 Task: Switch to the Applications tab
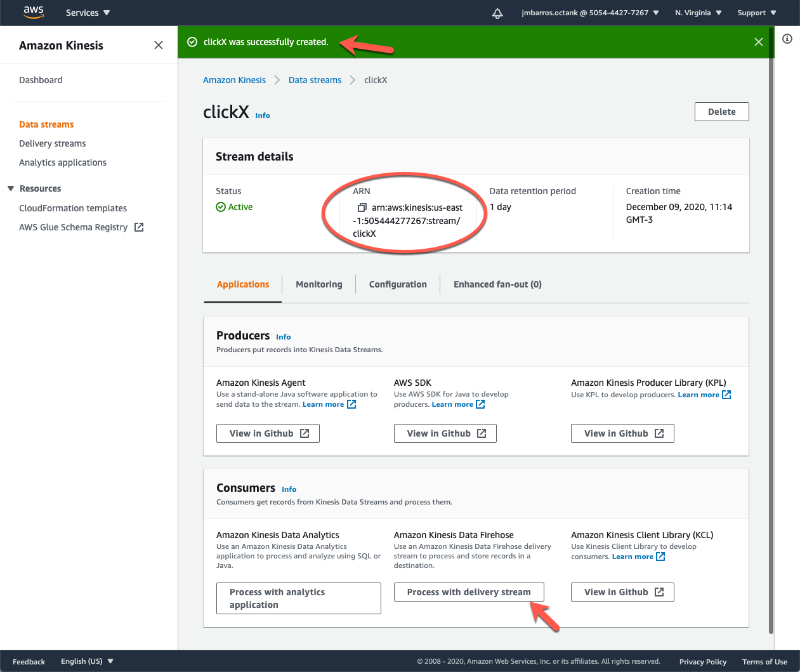point(243,284)
